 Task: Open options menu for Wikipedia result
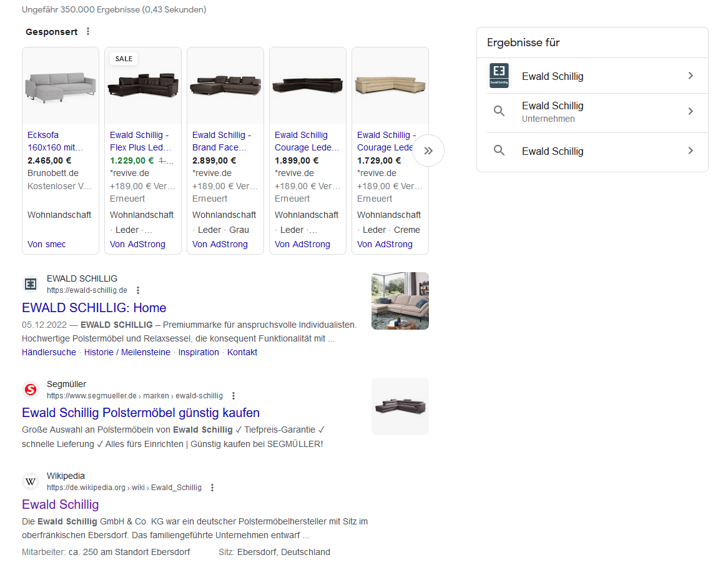[x=212, y=488]
